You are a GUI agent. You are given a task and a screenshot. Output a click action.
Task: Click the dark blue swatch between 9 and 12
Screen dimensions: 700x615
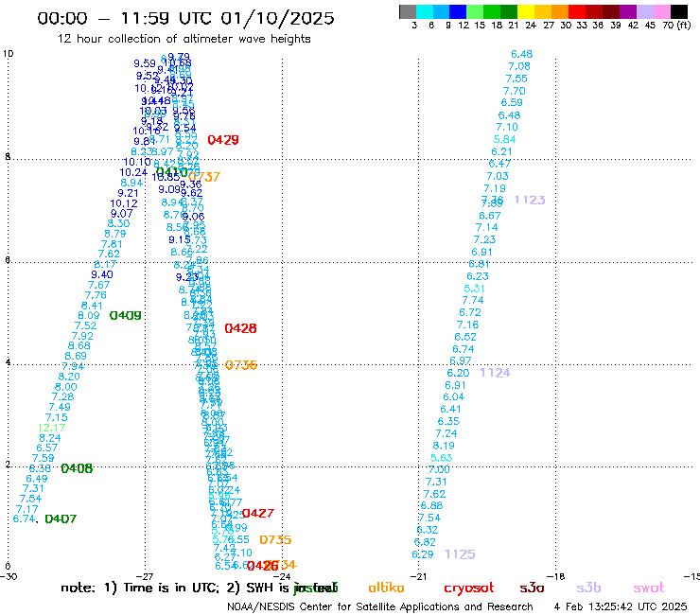458,11
